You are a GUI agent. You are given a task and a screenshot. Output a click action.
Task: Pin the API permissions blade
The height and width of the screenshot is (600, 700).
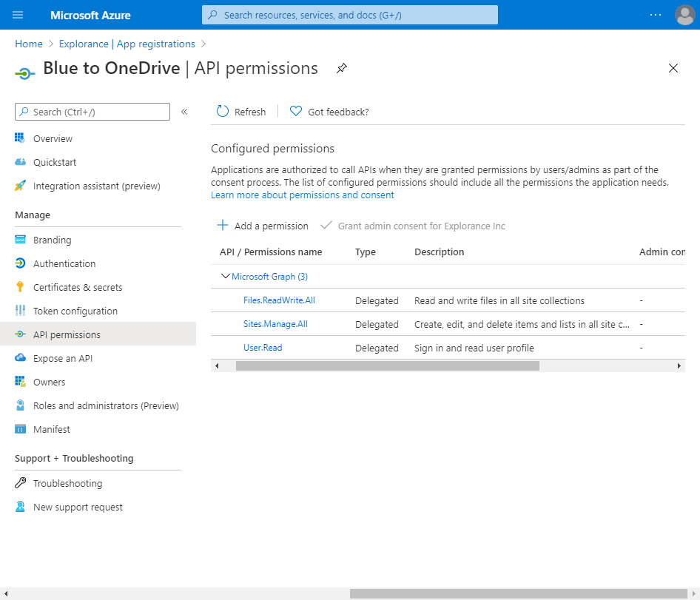[x=342, y=68]
